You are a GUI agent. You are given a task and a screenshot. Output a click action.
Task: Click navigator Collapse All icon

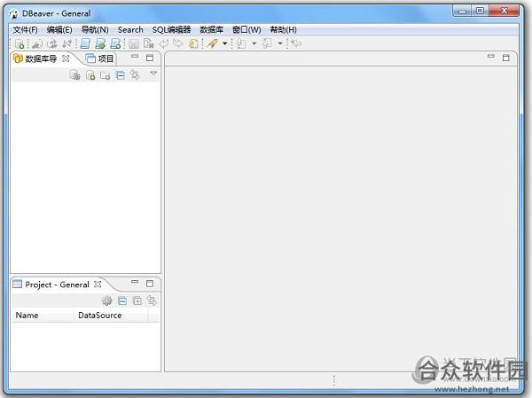pos(120,75)
